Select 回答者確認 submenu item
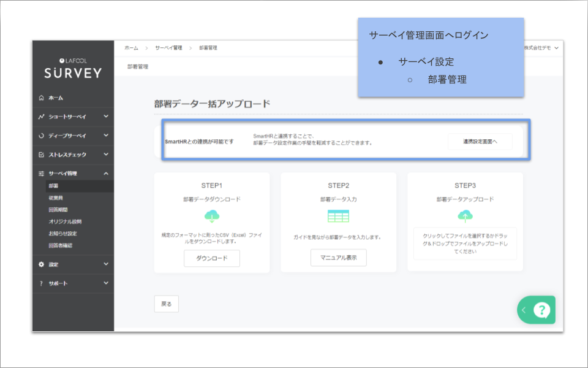 click(x=61, y=245)
